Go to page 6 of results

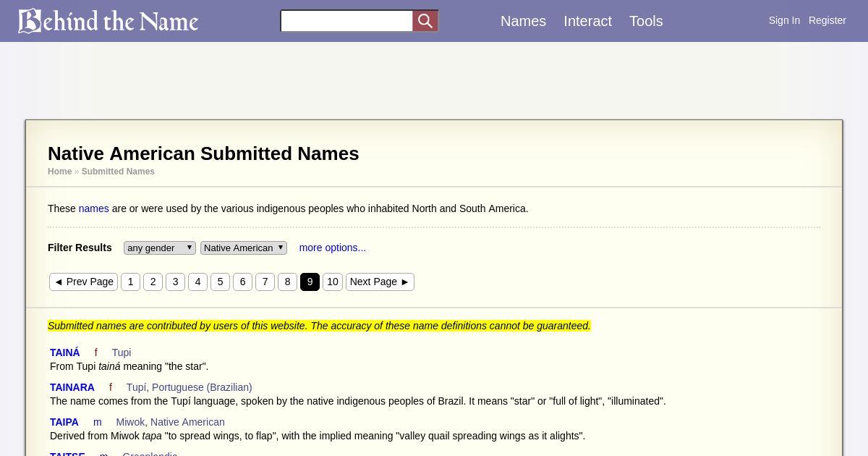point(242,282)
